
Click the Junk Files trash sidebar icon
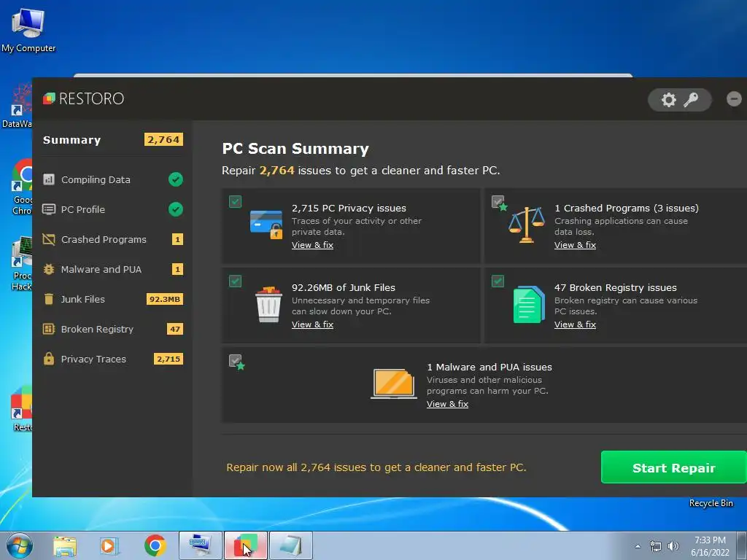tap(49, 299)
